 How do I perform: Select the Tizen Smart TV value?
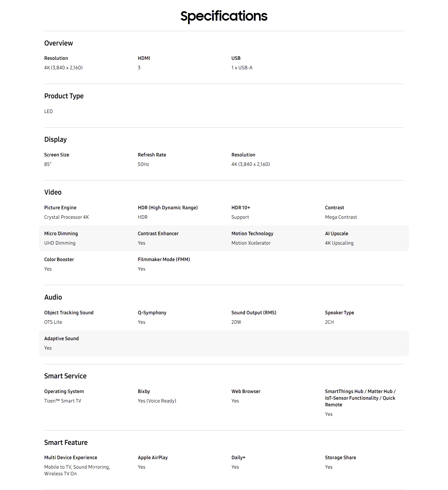[x=63, y=401]
